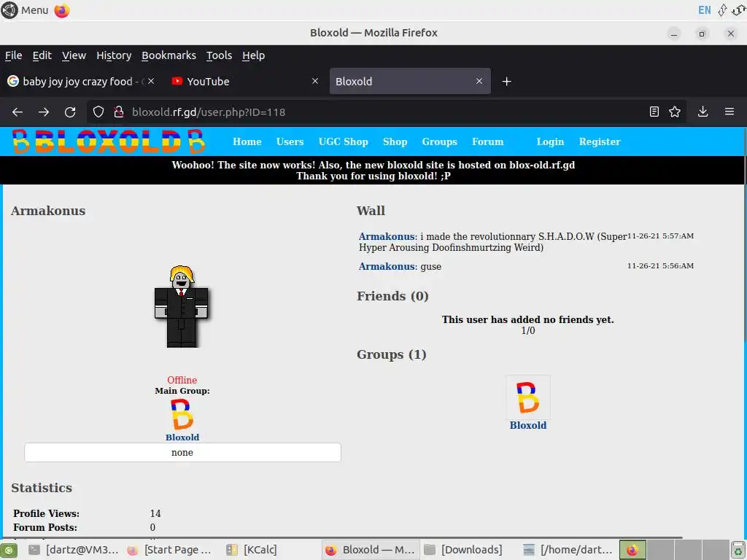Screen dimensions: 747x560
Task: Click the '14' profile views value
Action: 155,513
